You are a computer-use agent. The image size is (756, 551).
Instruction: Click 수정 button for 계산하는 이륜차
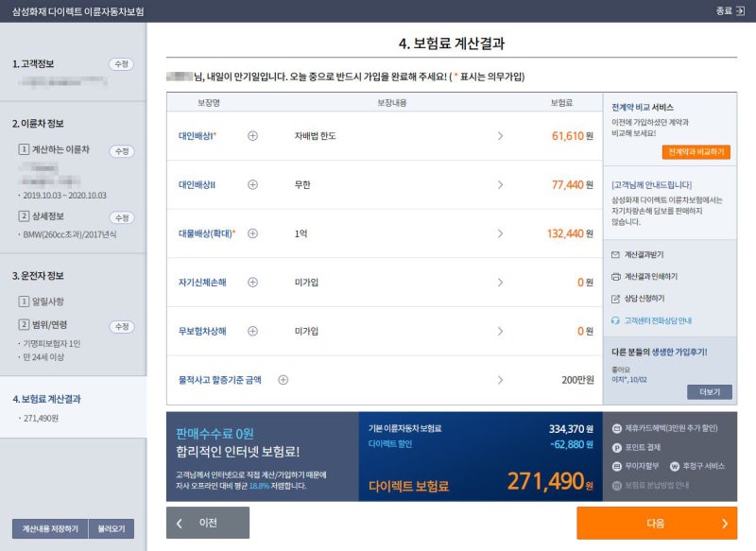click(x=122, y=151)
